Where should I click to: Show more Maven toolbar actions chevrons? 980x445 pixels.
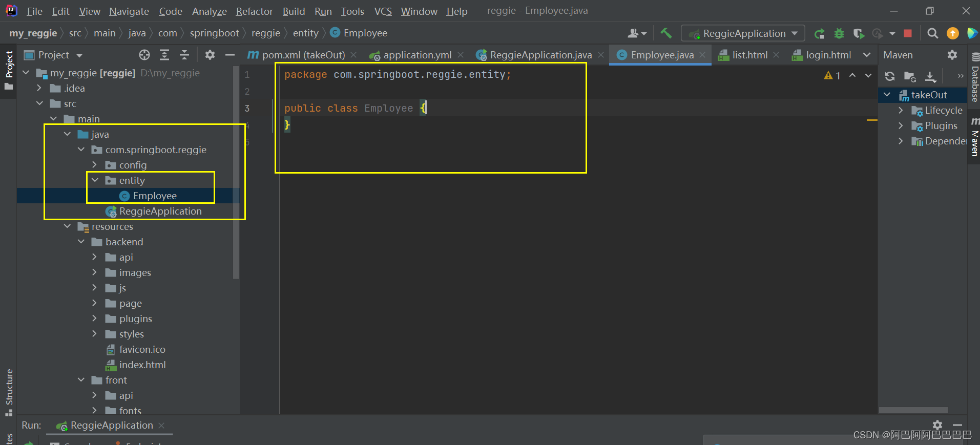click(x=961, y=76)
